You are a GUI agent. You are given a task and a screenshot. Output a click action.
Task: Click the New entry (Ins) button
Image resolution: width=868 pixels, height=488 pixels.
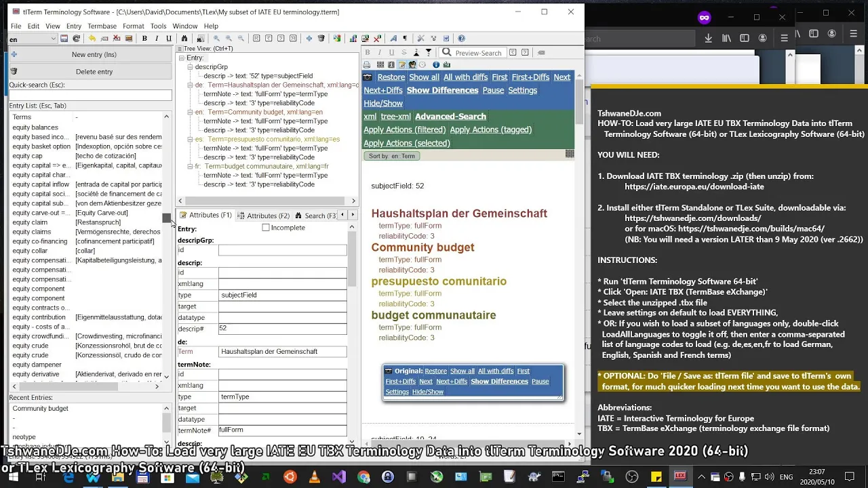[90, 54]
